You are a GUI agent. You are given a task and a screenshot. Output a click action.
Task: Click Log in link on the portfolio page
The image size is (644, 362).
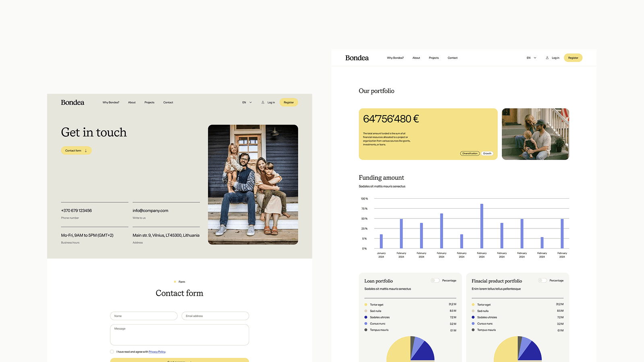[x=555, y=58]
